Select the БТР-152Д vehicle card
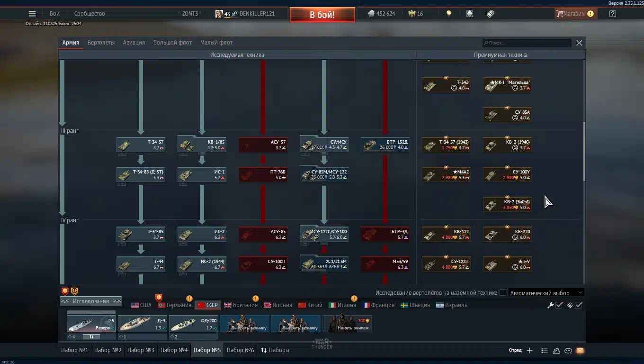This screenshot has width=644, height=364. pos(385,145)
